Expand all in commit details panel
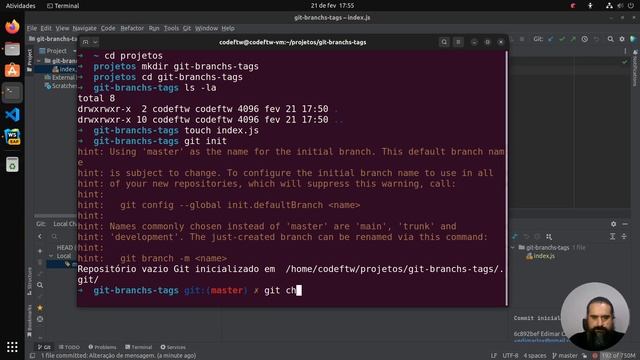Viewport: 640px width, 360px height. click(613, 237)
